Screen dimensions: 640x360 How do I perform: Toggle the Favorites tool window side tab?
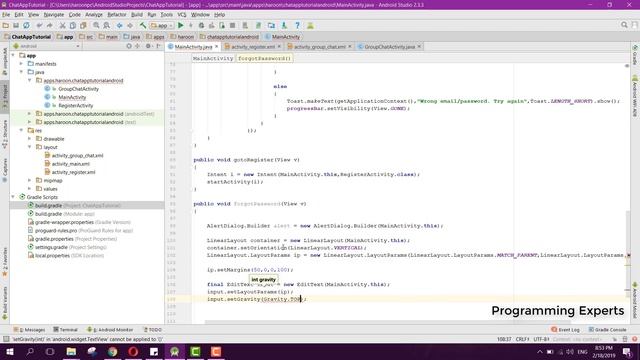click(x=5, y=262)
